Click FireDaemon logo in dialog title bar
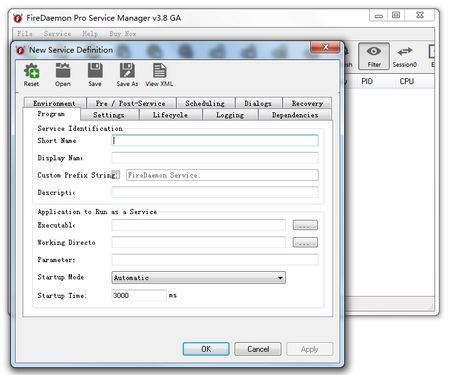 tap(20, 50)
